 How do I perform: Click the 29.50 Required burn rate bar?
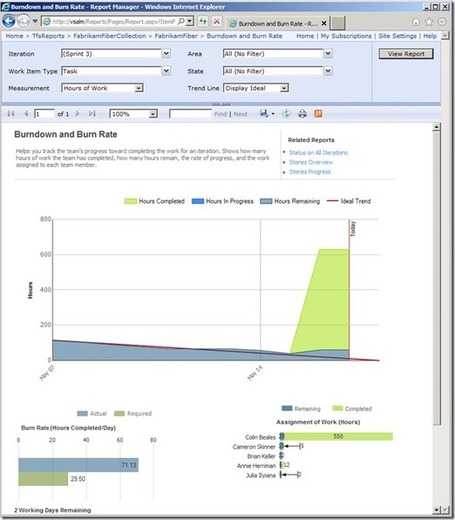(43, 479)
